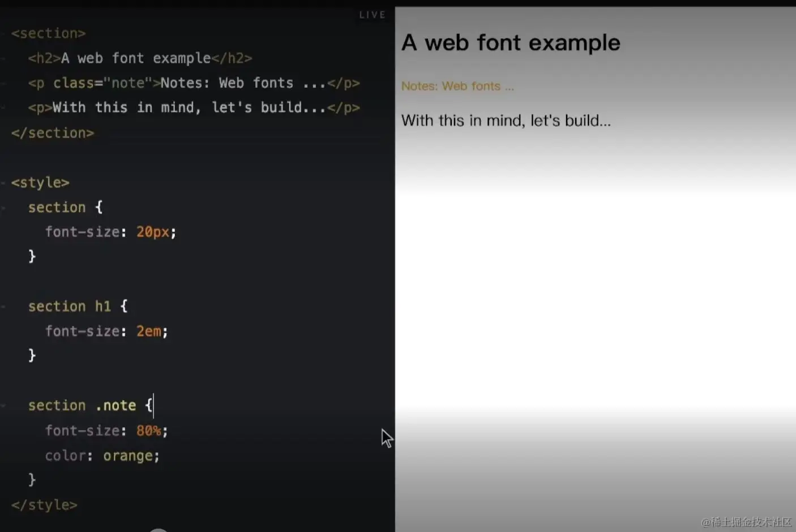The width and height of the screenshot is (796, 532).
Task: Click the orange 'Notes: Web fonts ...' text in preview
Action: tap(457, 86)
